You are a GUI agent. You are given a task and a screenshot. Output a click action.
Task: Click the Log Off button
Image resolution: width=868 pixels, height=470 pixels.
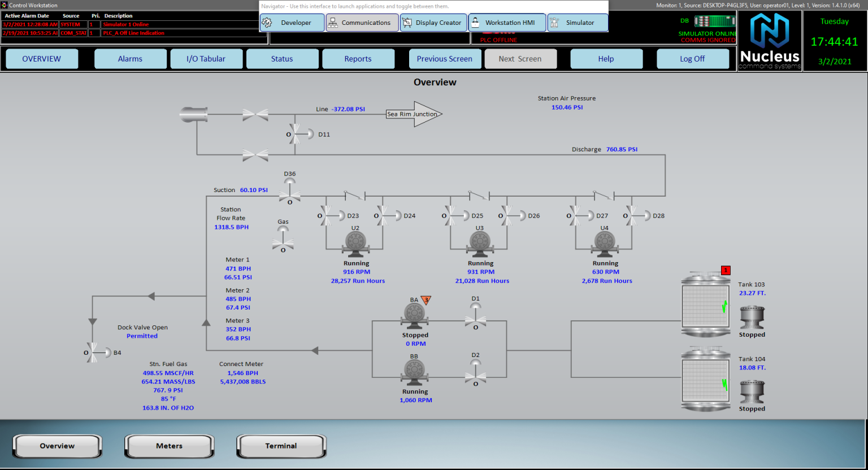(x=693, y=58)
